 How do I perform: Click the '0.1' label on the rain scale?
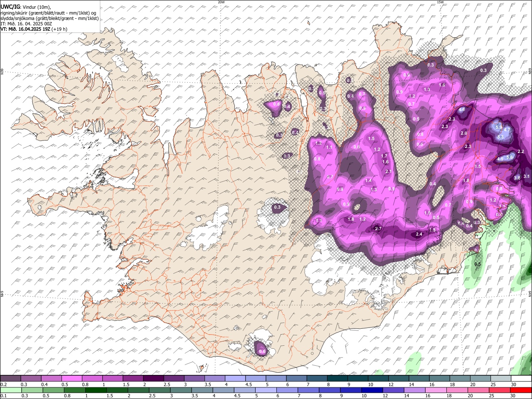pyautogui.click(x=3, y=396)
